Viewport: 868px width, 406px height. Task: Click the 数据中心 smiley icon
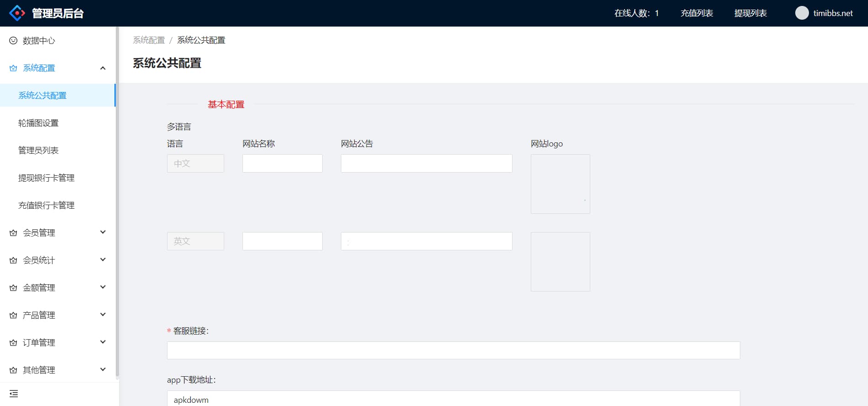pyautogui.click(x=13, y=41)
